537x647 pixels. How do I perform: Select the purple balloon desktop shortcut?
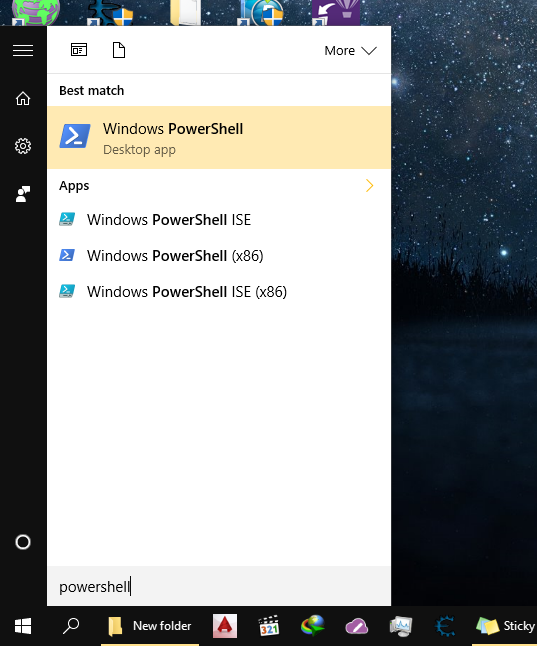click(336, 12)
